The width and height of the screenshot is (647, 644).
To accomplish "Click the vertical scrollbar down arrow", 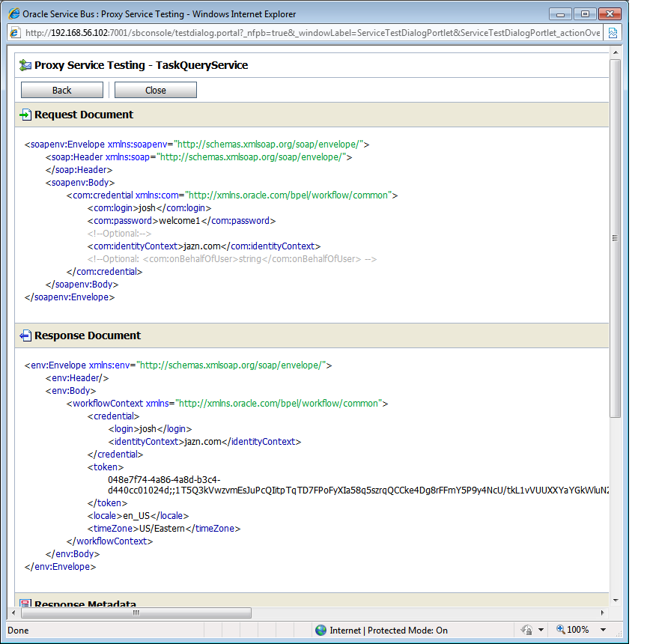I will tap(616, 601).
